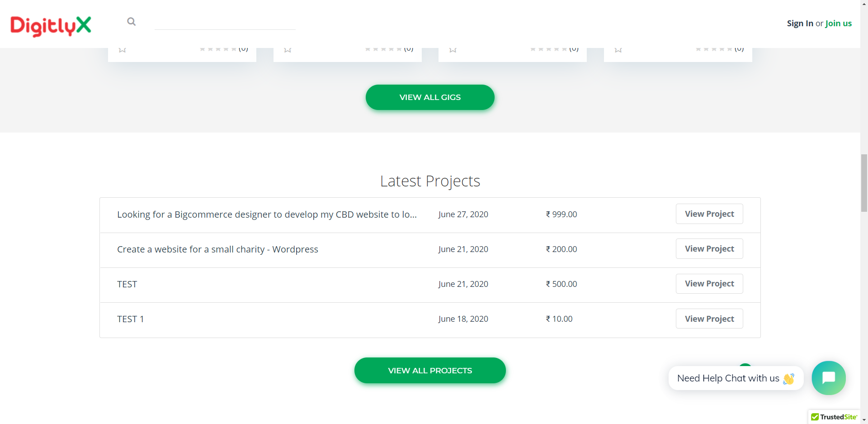The height and width of the screenshot is (424, 868).
Task: Click the Sign In link
Action: (800, 24)
